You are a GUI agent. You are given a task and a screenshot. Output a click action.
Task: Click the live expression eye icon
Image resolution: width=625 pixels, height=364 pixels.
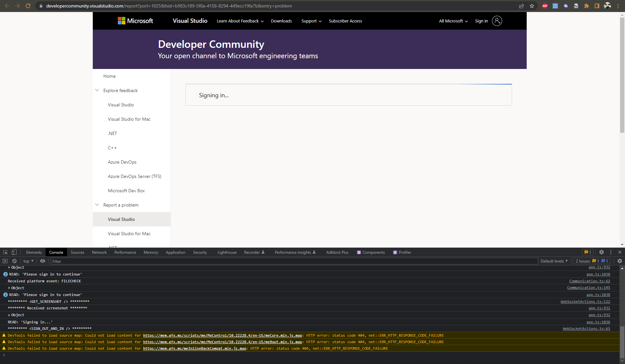coord(43,261)
